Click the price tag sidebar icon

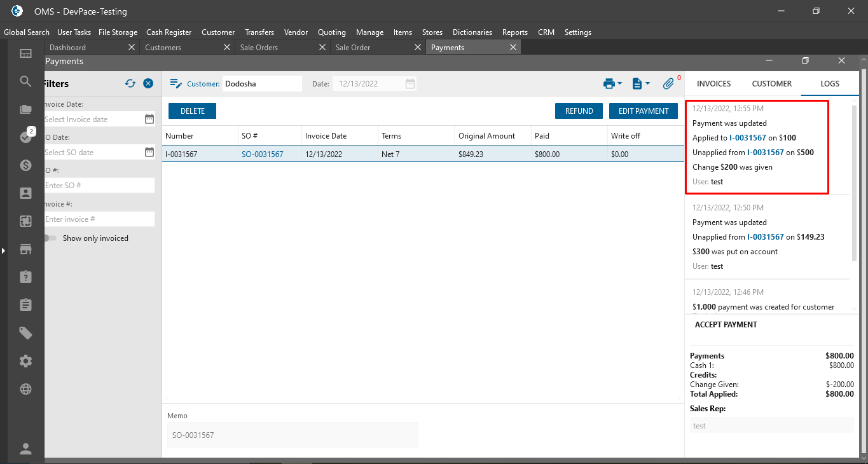[25, 333]
